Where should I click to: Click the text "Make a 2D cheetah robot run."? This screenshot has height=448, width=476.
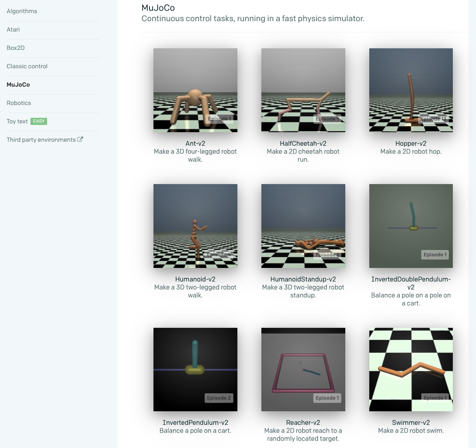[303, 156]
